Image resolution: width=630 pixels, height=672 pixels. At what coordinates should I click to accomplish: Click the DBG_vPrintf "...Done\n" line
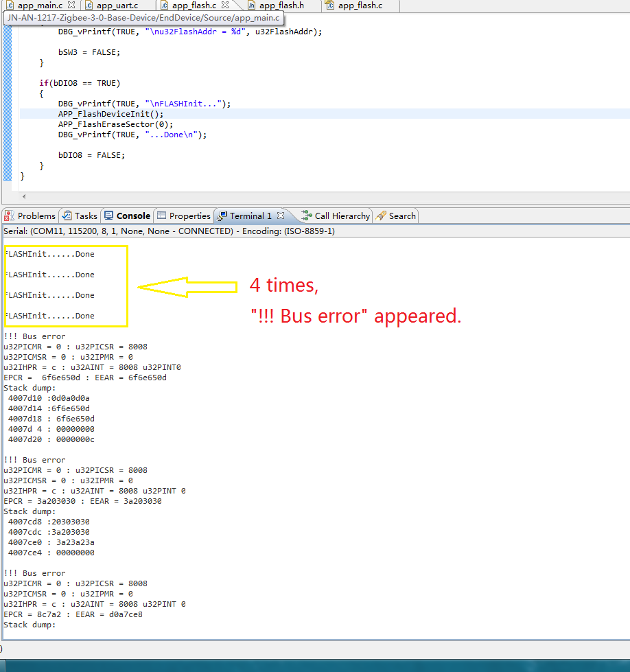point(132,135)
